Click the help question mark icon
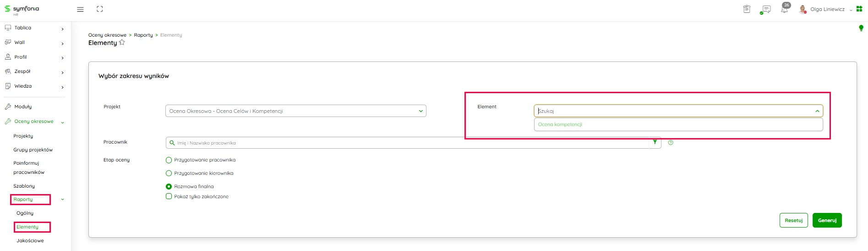Viewport: 868px width, 251px height. click(671, 143)
